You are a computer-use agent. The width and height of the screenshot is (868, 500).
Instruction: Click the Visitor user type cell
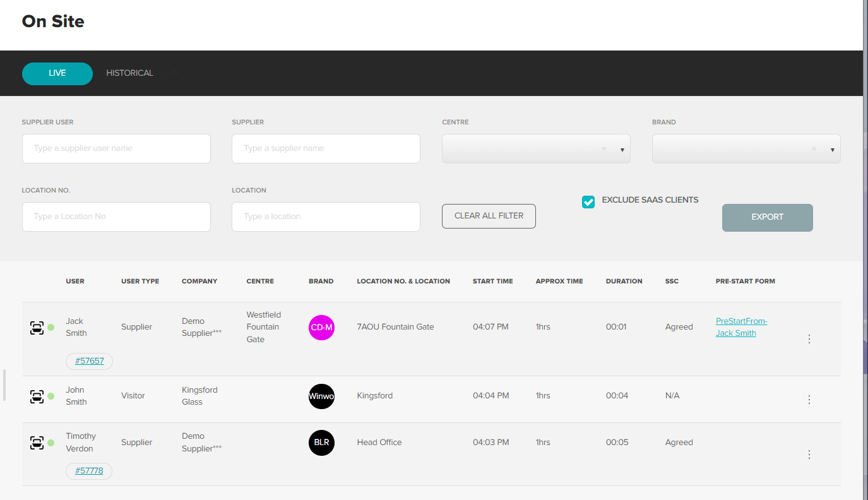tap(133, 396)
